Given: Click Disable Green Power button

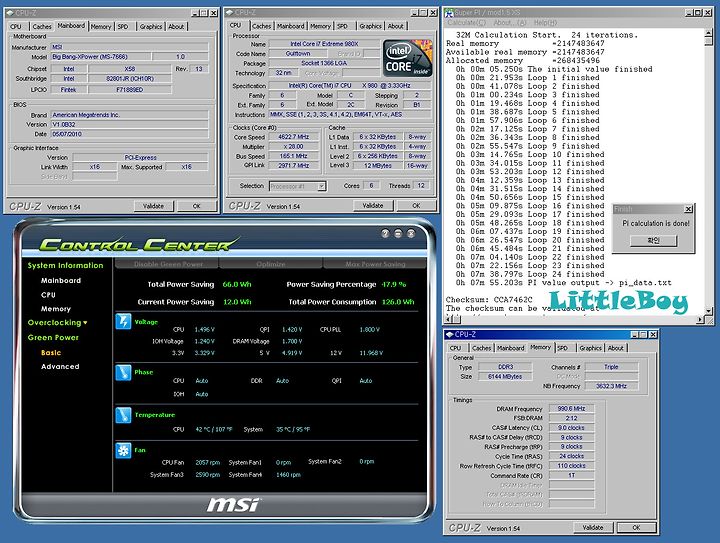Looking at the screenshot, I should pyautogui.click(x=168, y=264).
